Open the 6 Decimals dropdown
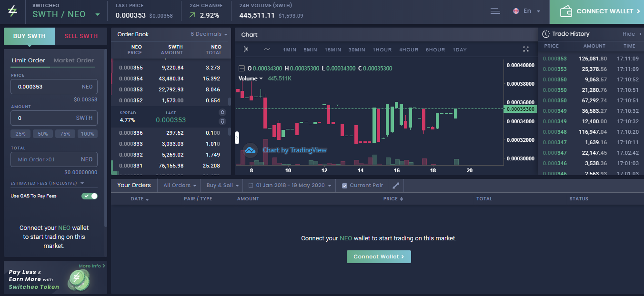This screenshot has height=296, width=644. click(209, 34)
